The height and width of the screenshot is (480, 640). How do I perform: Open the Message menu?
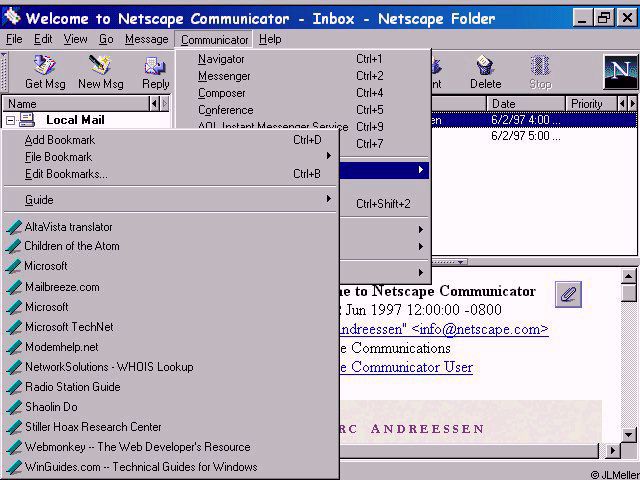[147, 39]
